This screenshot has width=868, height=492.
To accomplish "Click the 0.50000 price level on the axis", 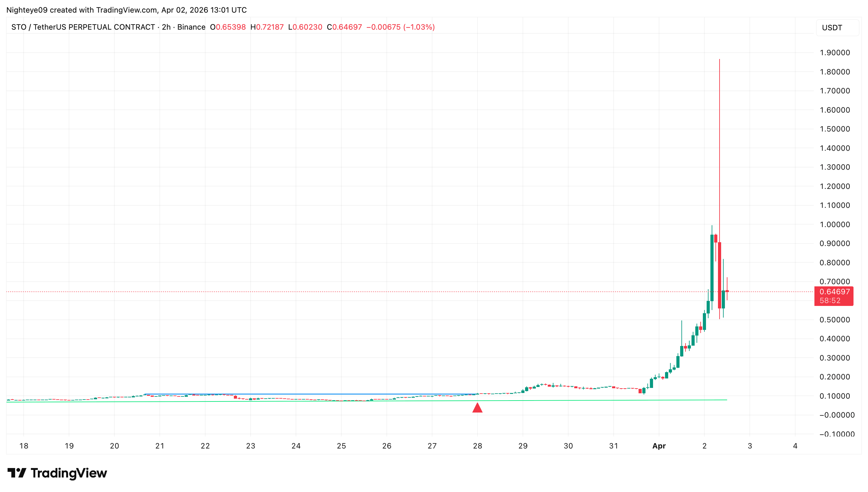I will [834, 320].
